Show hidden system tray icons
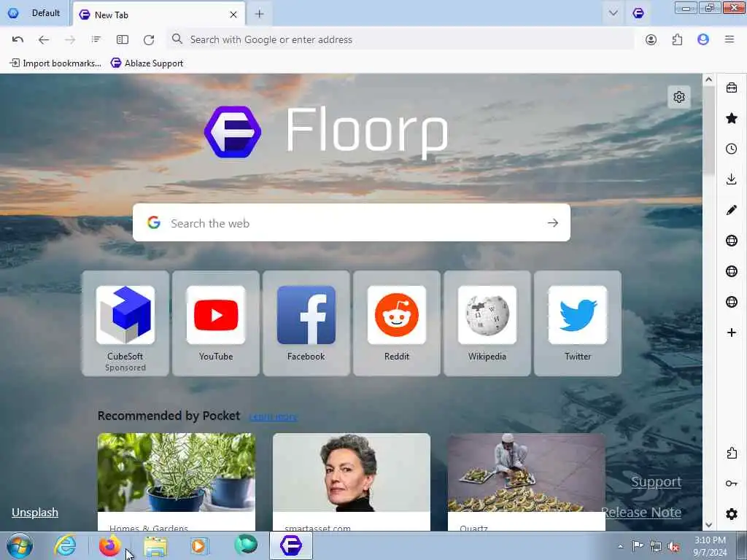This screenshot has height=560, width=747. (x=620, y=546)
